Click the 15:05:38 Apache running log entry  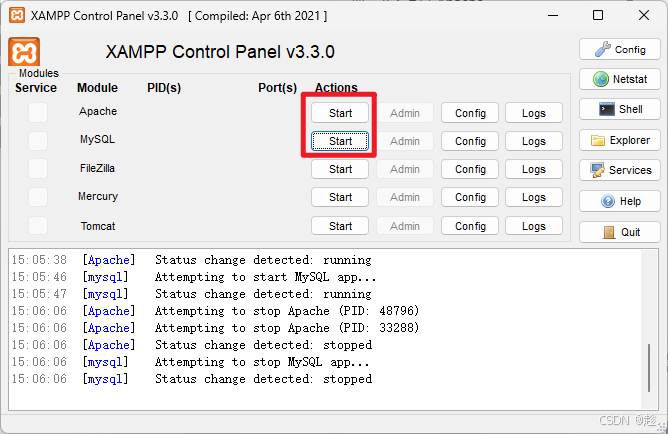[x=191, y=260]
